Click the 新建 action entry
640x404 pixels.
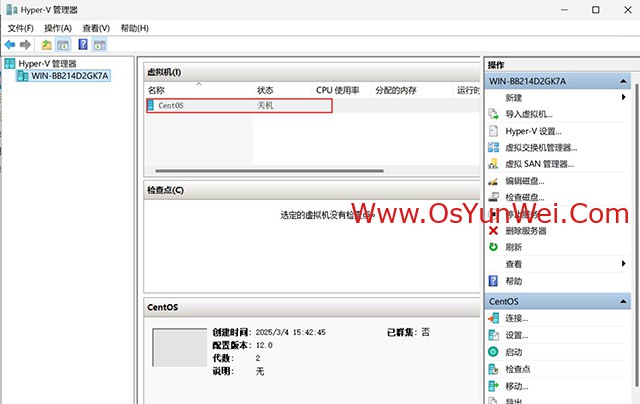tap(513, 98)
